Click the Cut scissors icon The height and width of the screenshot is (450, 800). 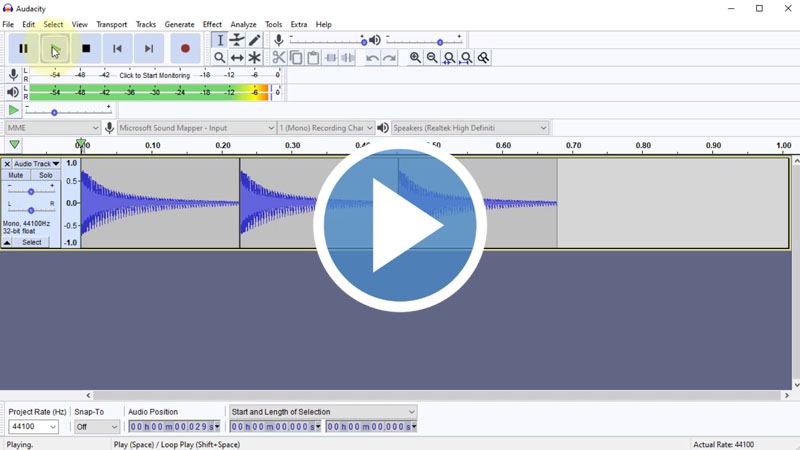(x=279, y=58)
